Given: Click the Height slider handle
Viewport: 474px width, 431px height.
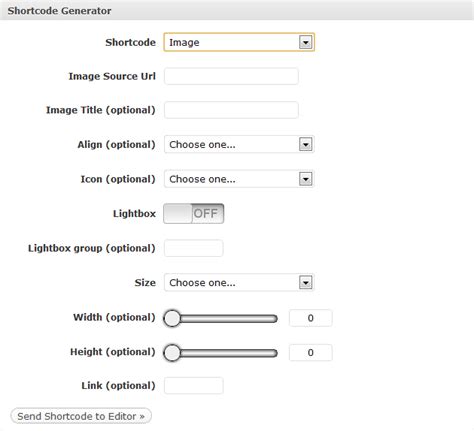Looking at the screenshot, I should [x=172, y=353].
